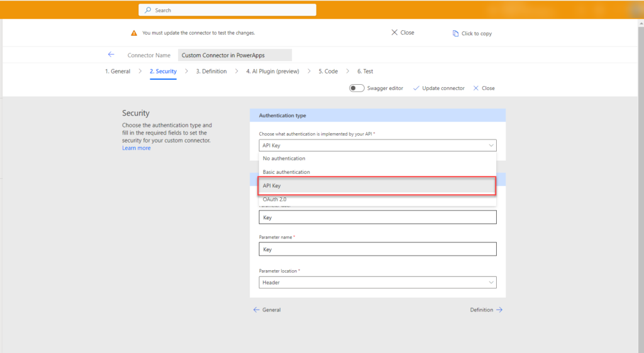Toggle the Swagger editor switch
Image resolution: width=644 pixels, height=353 pixels.
(x=357, y=88)
